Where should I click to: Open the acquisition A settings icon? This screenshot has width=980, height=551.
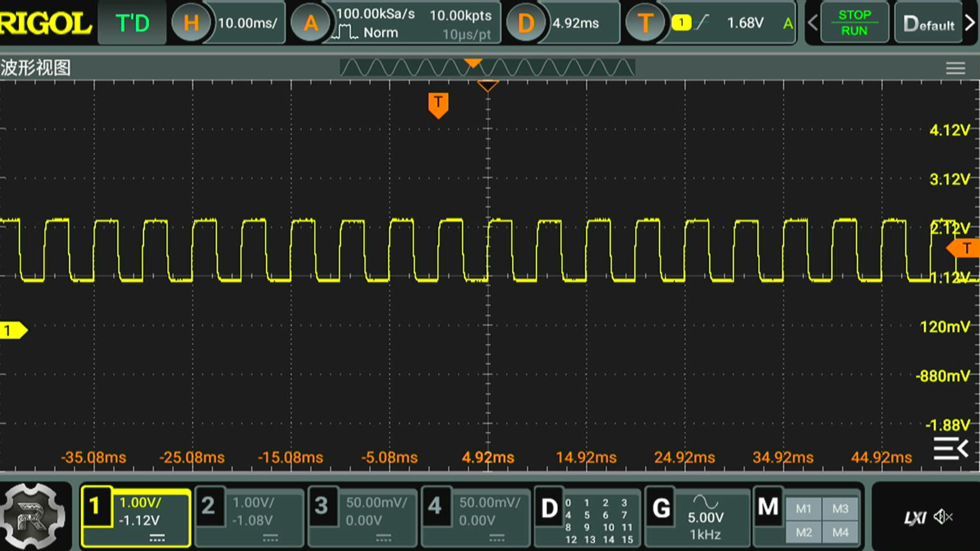pyautogui.click(x=310, y=23)
